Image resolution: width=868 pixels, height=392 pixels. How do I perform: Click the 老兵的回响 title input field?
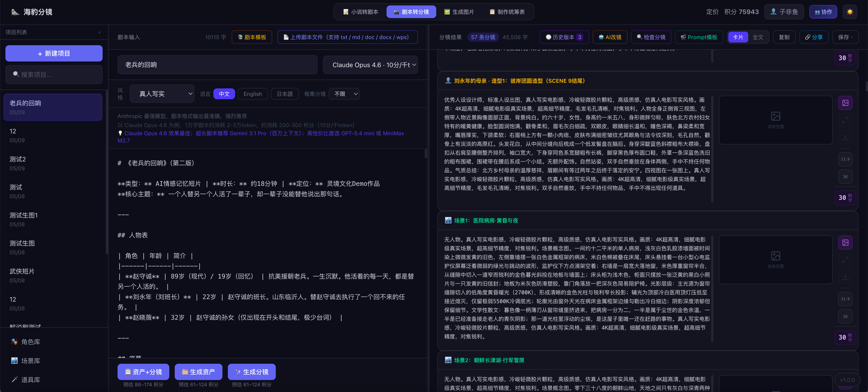pos(217,65)
